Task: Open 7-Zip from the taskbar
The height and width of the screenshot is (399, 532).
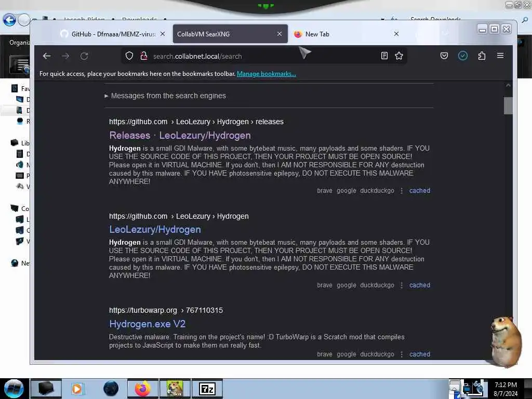Action: click(x=207, y=389)
